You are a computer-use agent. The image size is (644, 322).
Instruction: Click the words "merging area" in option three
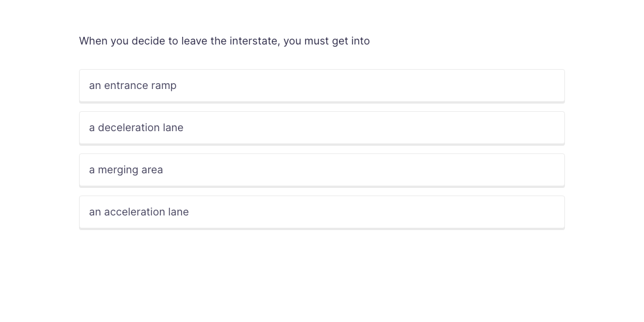point(130,170)
